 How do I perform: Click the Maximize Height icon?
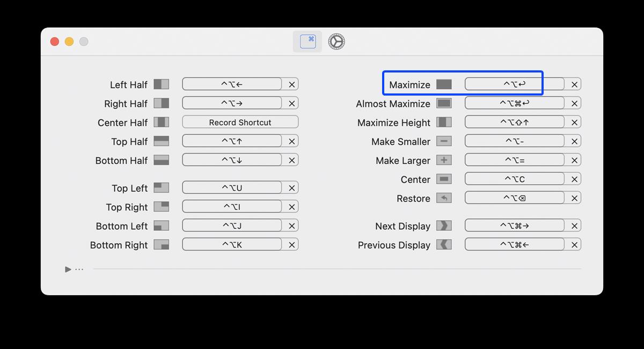(444, 122)
